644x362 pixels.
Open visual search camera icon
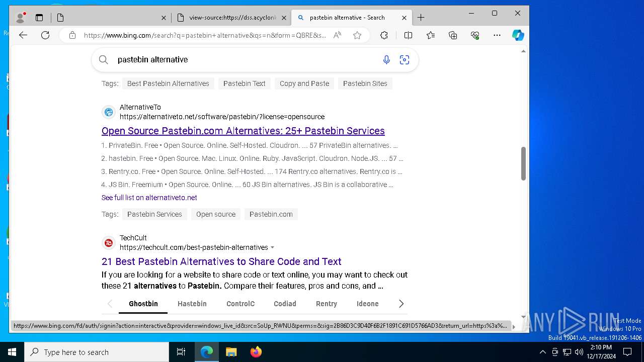click(405, 60)
